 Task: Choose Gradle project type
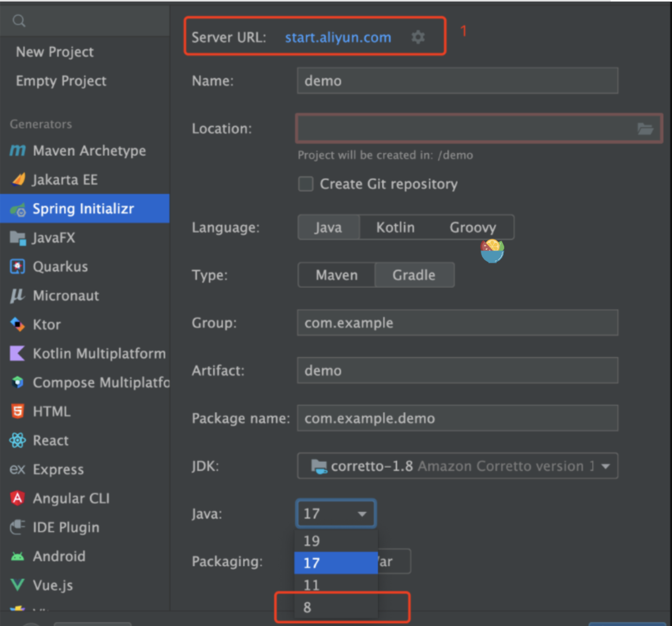point(414,275)
